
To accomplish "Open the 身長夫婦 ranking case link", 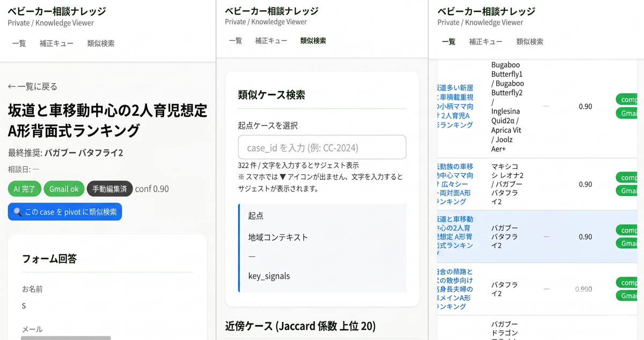I will (x=455, y=289).
